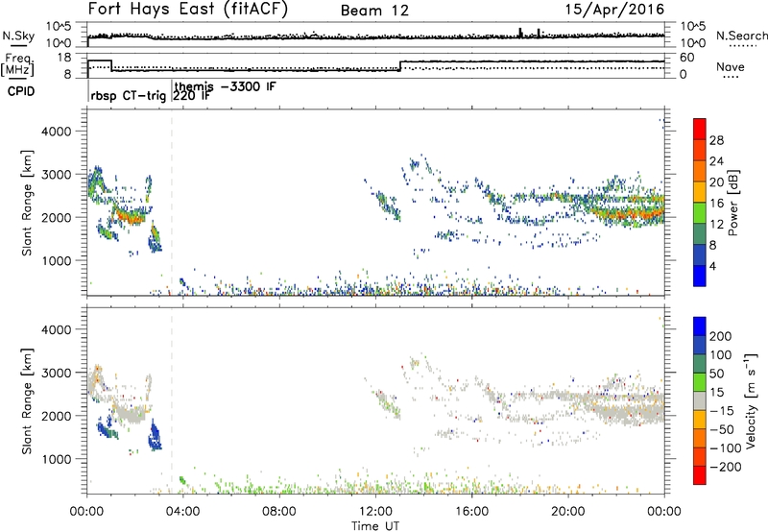Click the '04:00' time axis label
Screen dimensions: 768x532
point(182,512)
